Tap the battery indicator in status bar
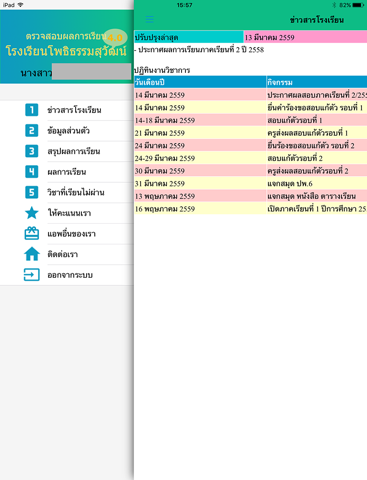367x480 pixels. click(x=359, y=5)
